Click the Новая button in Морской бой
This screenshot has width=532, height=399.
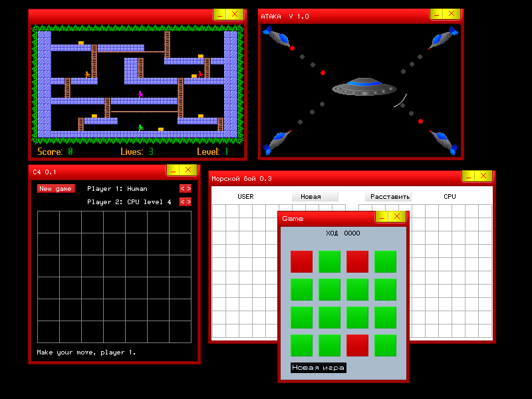pyautogui.click(x=315, y=197)
